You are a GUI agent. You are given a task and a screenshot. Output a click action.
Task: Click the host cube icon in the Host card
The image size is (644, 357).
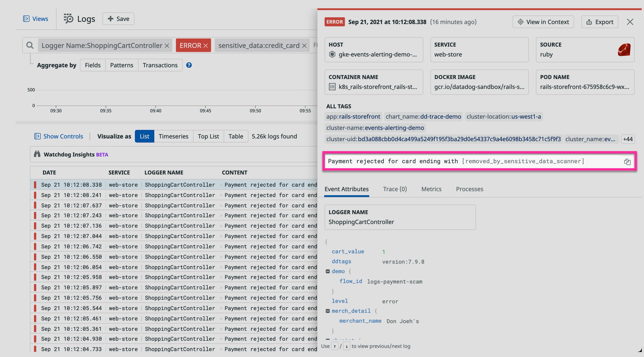[x=332, y=54]
